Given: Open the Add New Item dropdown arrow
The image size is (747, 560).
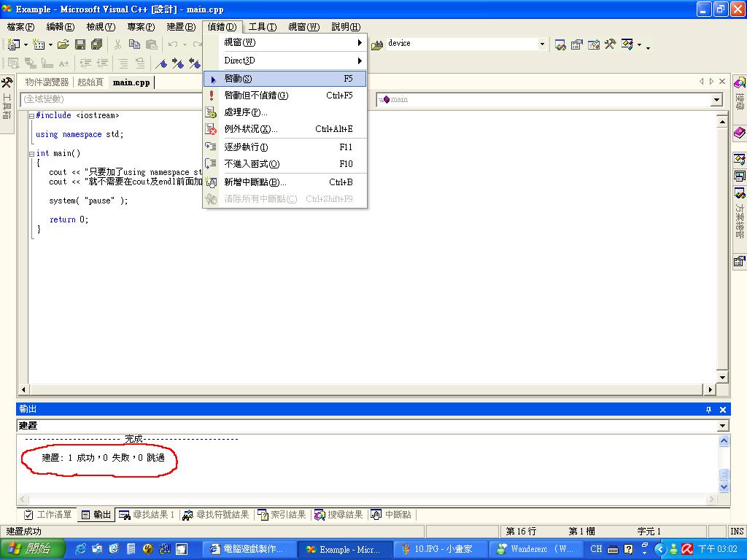Looking at the screenshot, I should [50, 44].
